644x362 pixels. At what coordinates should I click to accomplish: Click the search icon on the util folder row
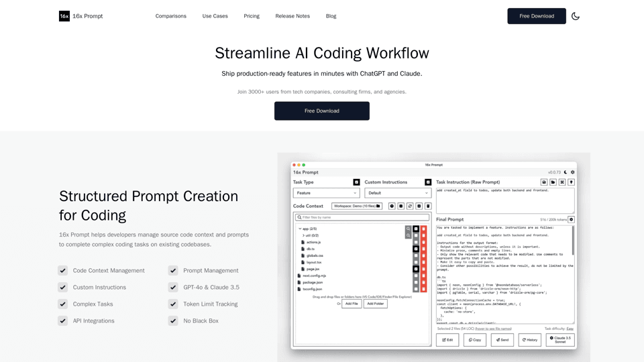(x=408, y=235)
